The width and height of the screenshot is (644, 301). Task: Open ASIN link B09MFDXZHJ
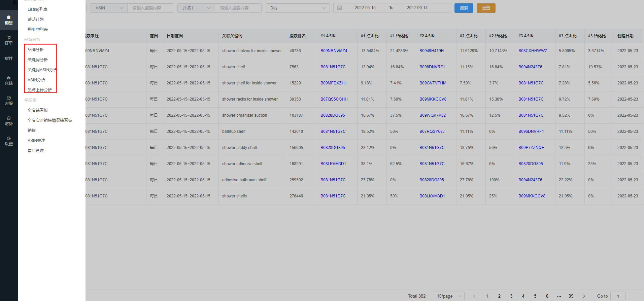(333, 83)
